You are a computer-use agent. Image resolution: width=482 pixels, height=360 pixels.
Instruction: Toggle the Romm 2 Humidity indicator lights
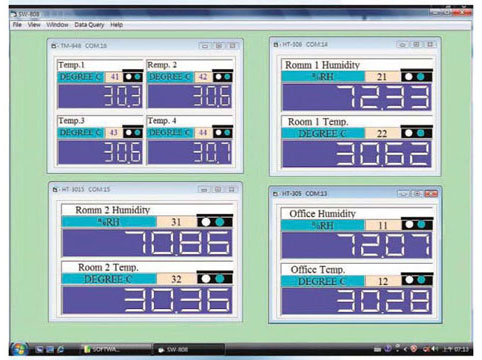point(215,222)
